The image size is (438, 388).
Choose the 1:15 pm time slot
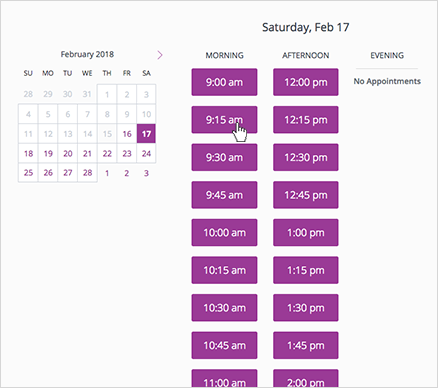tap(306, 270)
